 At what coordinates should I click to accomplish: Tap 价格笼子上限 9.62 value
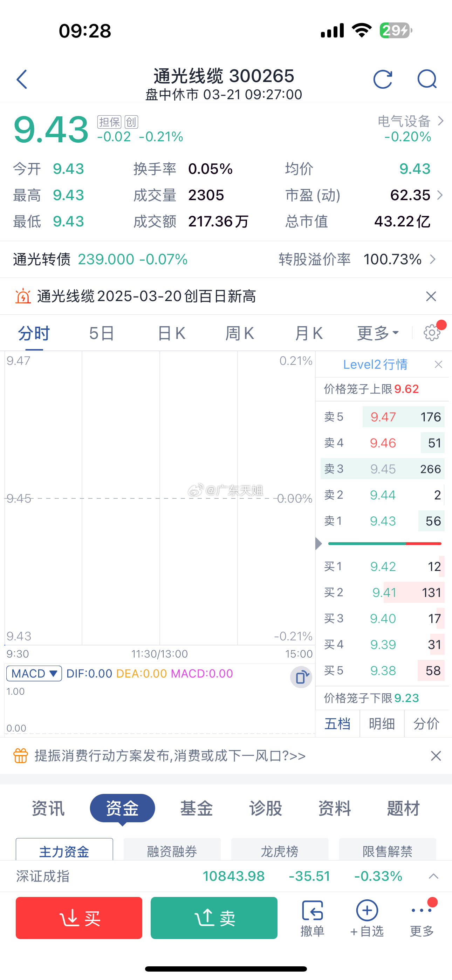406,389
